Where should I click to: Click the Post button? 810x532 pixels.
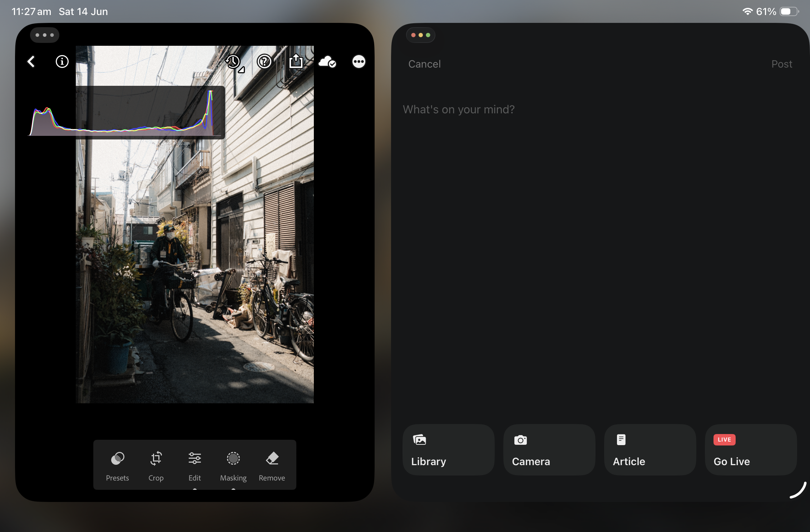pyautogui.click(x=782, y=64)
